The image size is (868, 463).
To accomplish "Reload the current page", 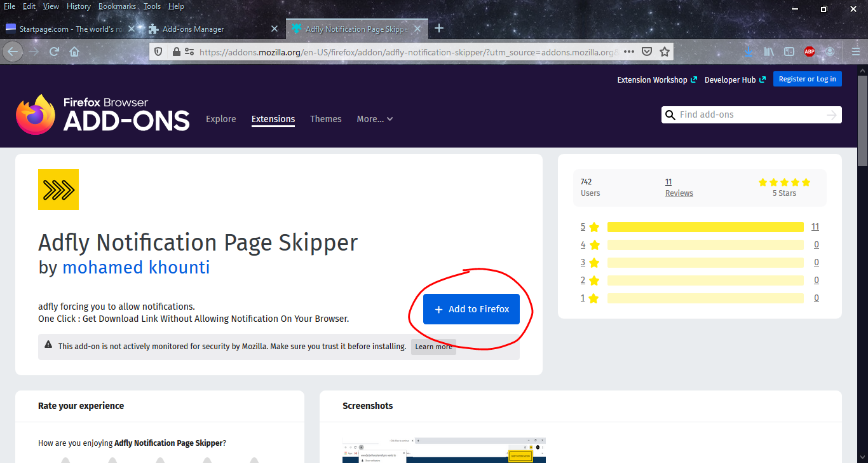I will pyautogui.click(x=55, y=52).
